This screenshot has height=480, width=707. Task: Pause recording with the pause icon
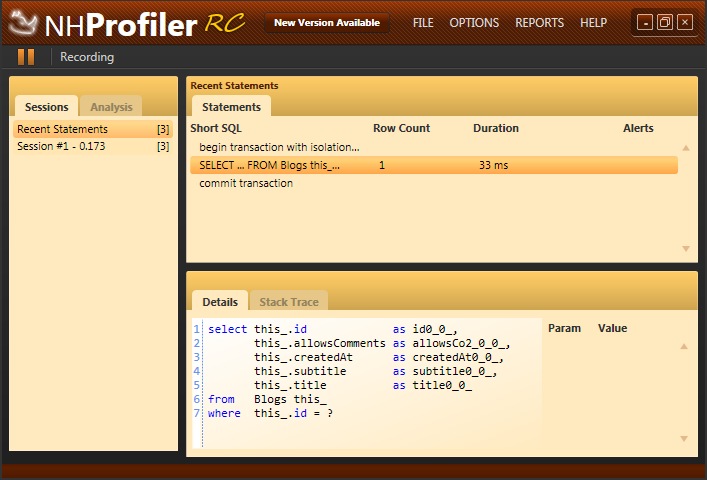click(x=26, y=57)
